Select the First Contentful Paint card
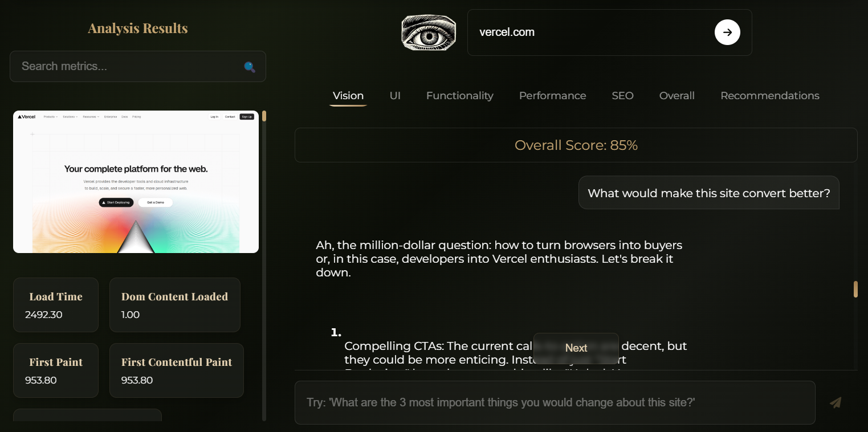 [x=177, y=370]
